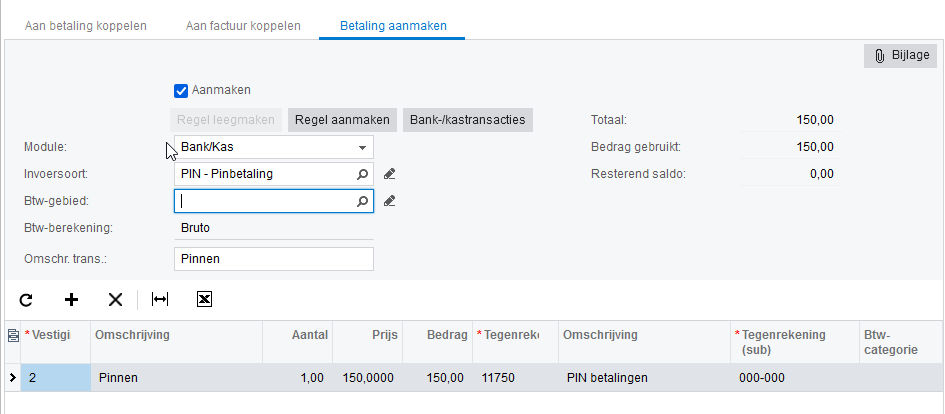Edit Invoersoort with the pencil icon
Screen dimensions: 945x414
click(390, 174)
